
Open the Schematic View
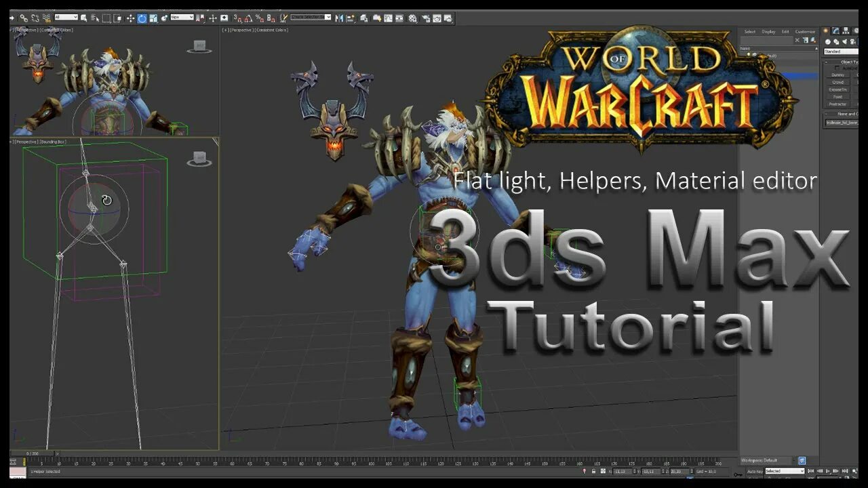399,18
